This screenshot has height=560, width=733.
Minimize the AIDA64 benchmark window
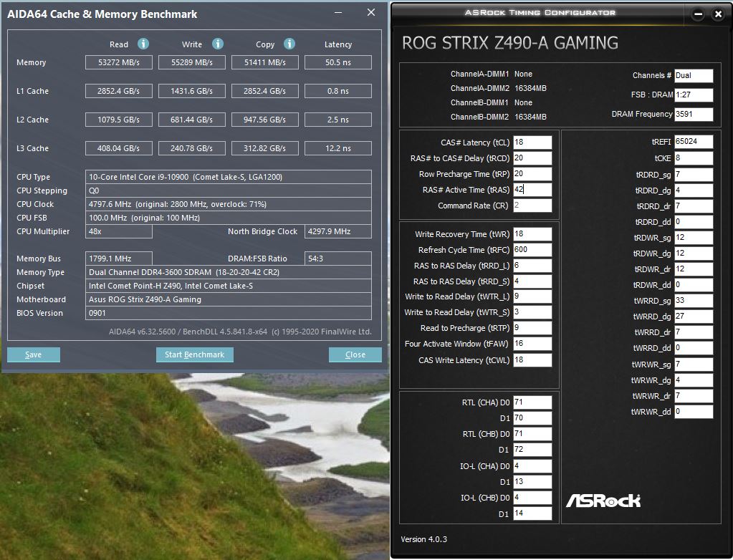pos(338,13)
